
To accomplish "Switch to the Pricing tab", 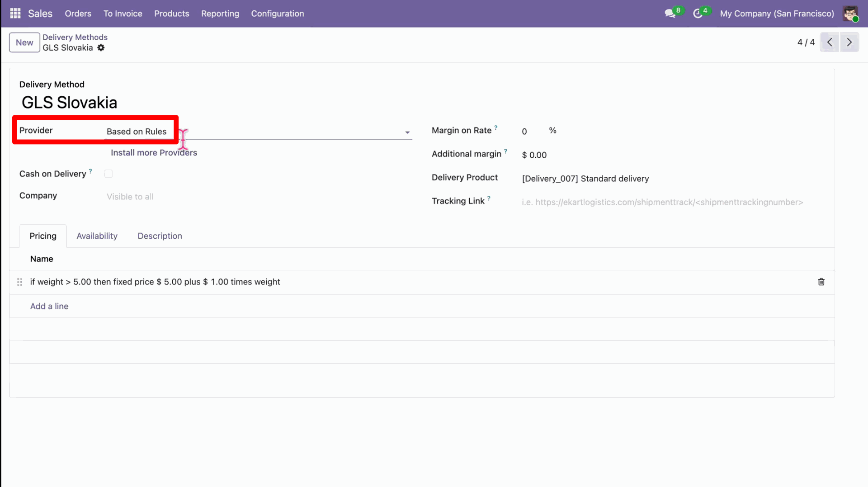I will pyautogui.click(x=43, y=236).
